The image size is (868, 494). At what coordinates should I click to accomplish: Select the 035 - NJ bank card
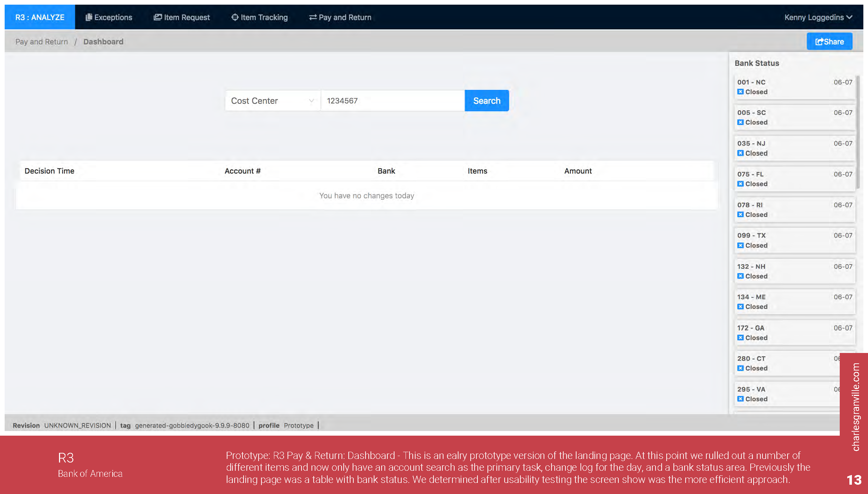click(794, 148)
